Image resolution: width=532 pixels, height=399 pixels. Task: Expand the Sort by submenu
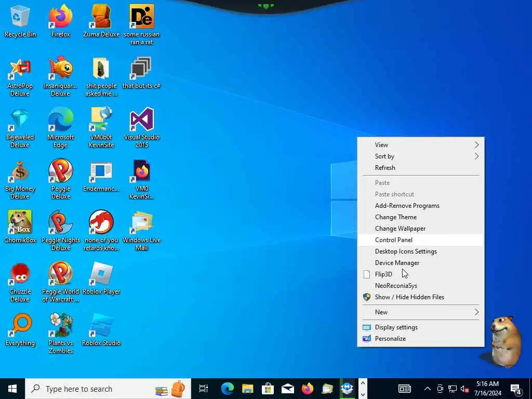pyautogui.click(x=421, y=156)
